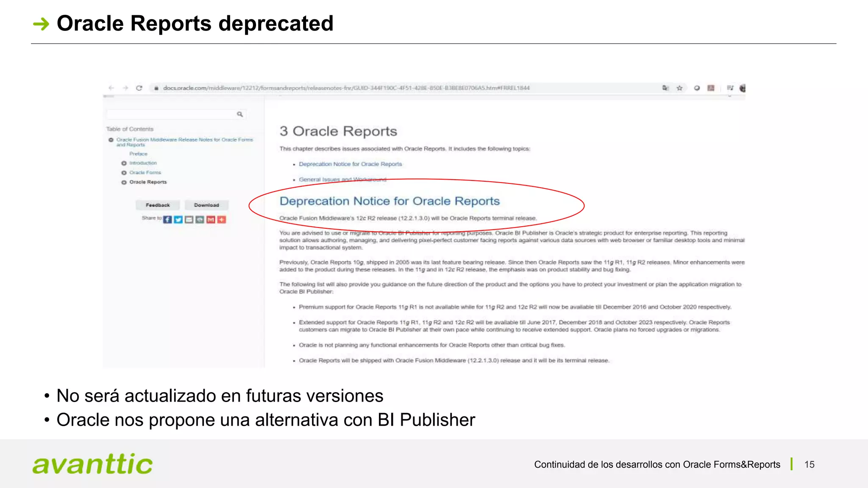Share page via Gmail icon
Image resolution: width=868 pixels, height=488 pixels.
pos(211,219)
